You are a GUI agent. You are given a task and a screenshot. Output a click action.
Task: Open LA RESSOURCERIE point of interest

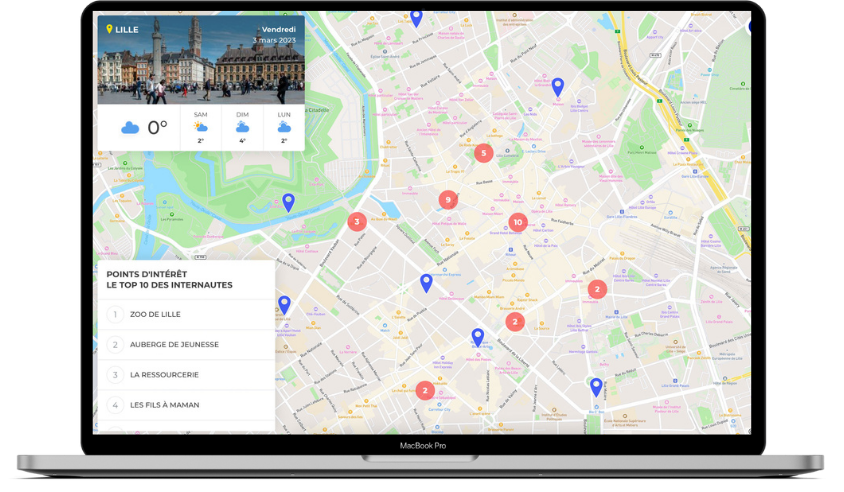point(164,375)
